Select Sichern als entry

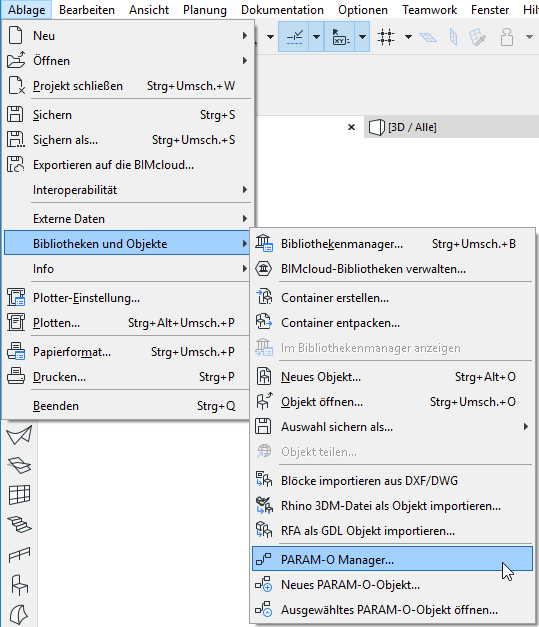[128, 140]
